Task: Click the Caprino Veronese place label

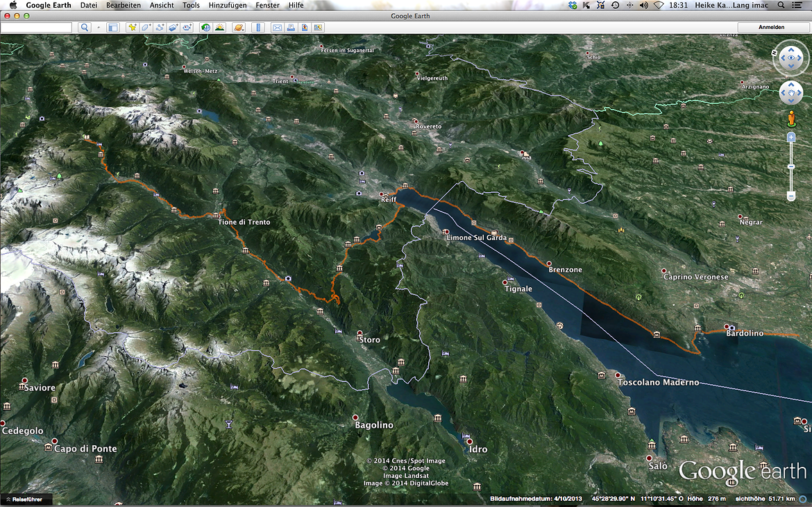Action: pos(696,277)
